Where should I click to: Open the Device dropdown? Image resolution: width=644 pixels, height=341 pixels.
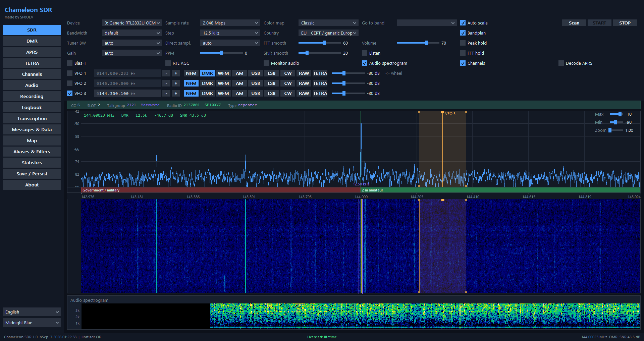132,23
